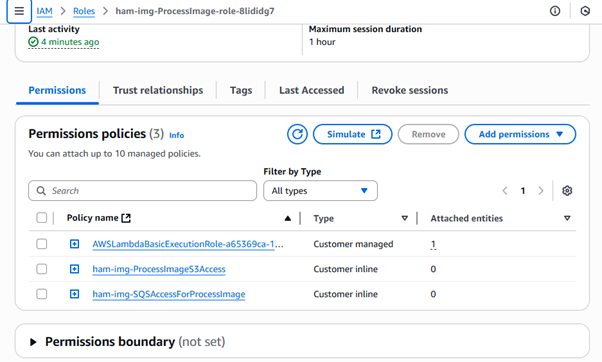This screenshot has width=602, height=362.
Task: Open ham-img-SQSAccessForProcessImage policy link
Action: (169, 294)
